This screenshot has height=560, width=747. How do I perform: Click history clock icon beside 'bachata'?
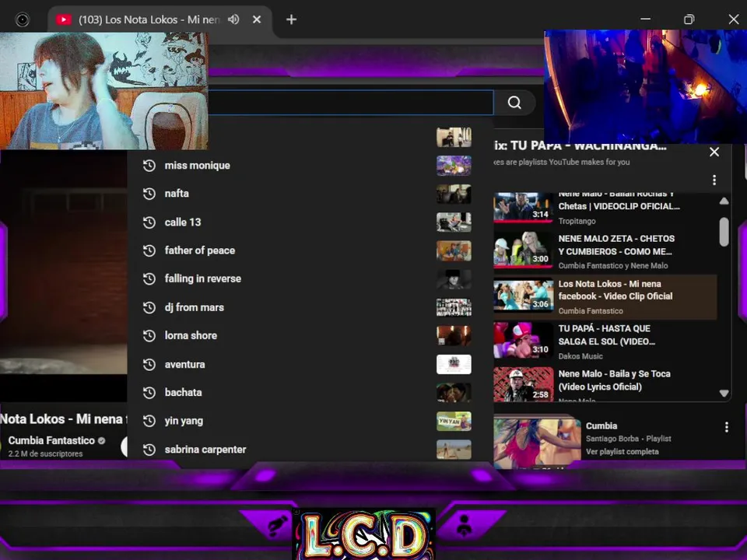tap(149, 392)
